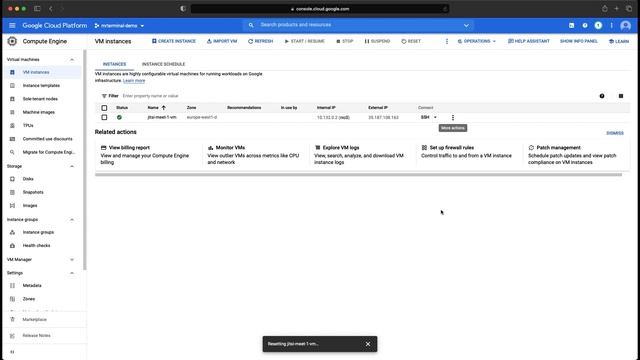Open the jitsi-meet-1-vm instance link
The width and height of the screenshot is (640, 360).
click(x=162, y=118)
